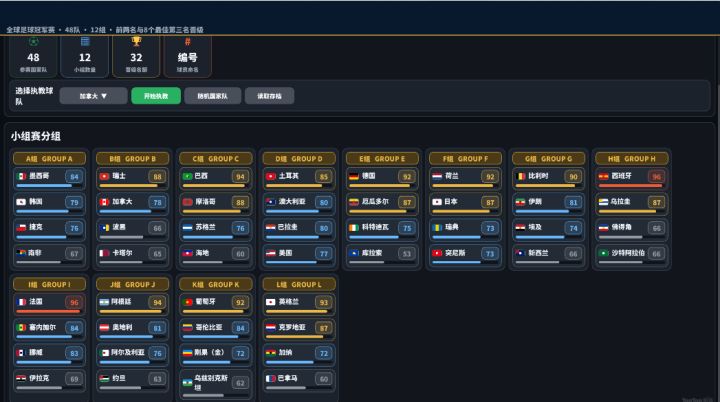Click the 捷克 flag in Group A
The height and width of the screenshot is (402, 720).
tap(22, 227)
